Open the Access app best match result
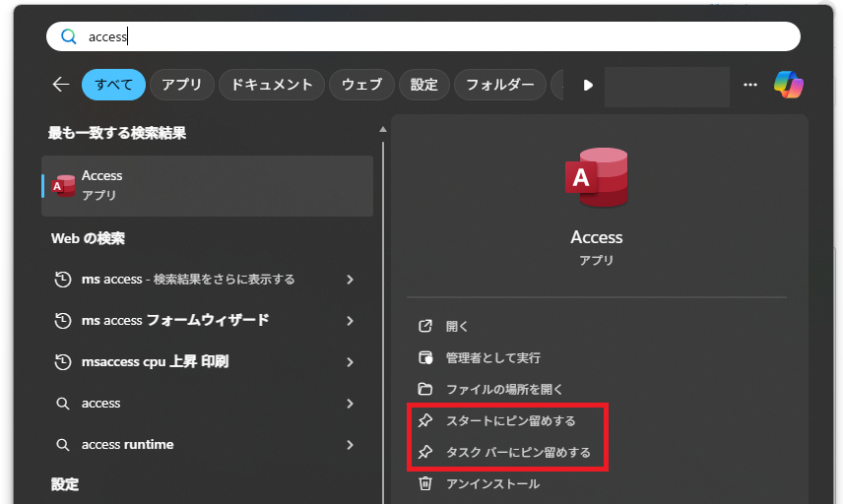 pos(208,186)
